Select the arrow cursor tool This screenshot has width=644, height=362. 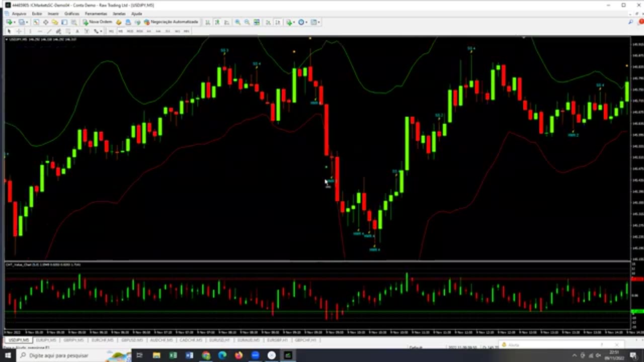(9, 31)
